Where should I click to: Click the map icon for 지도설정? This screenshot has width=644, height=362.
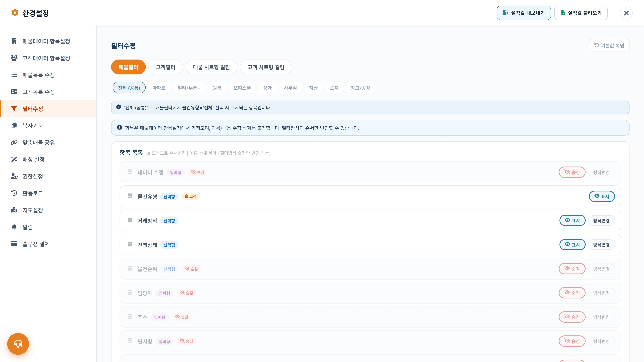pyautogui.click(x=14, y=210)
